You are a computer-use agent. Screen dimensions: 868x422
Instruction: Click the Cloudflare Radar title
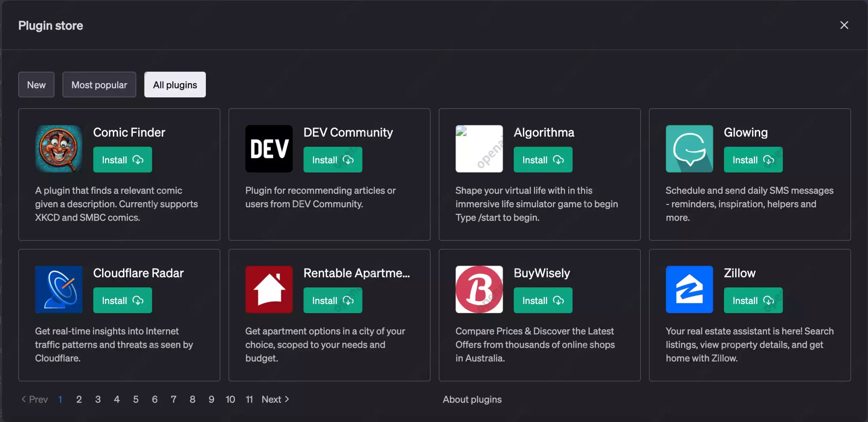[x=138, y=273]
